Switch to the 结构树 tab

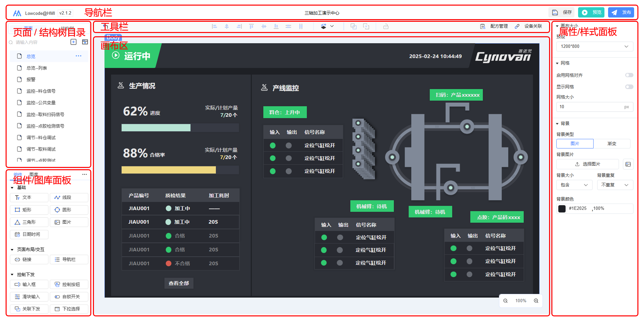pyautogui.click(x=68, y=28)
